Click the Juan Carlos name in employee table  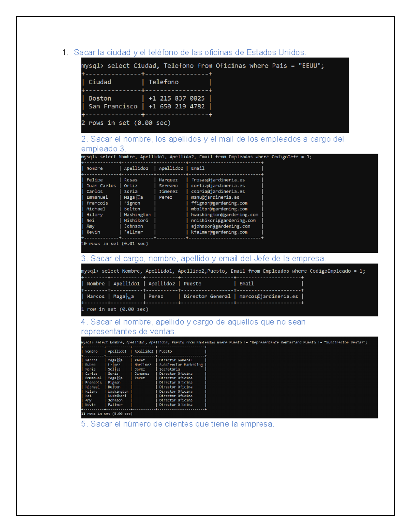click(101, 186)
